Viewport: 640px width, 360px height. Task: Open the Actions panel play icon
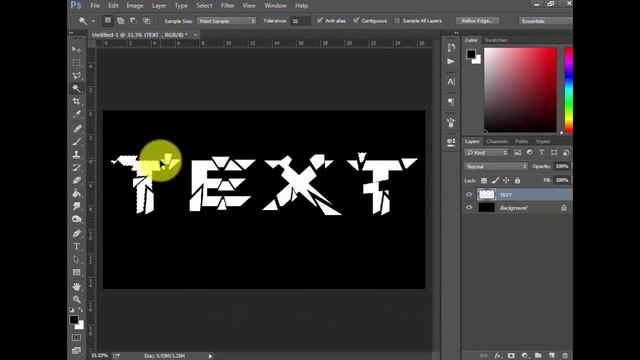451,61
